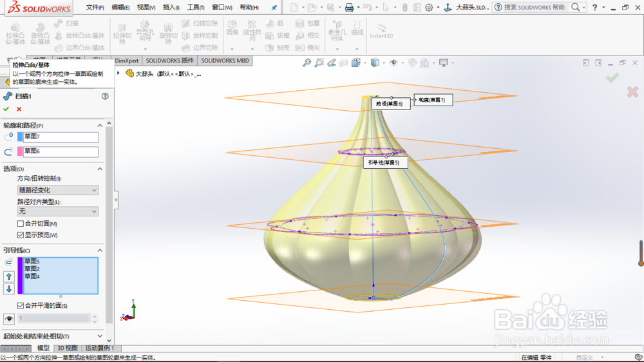644x362 pixels.
Task: Click the help question mark in Sweep panel
Action: pyautogui.click(x=105, y=96)
